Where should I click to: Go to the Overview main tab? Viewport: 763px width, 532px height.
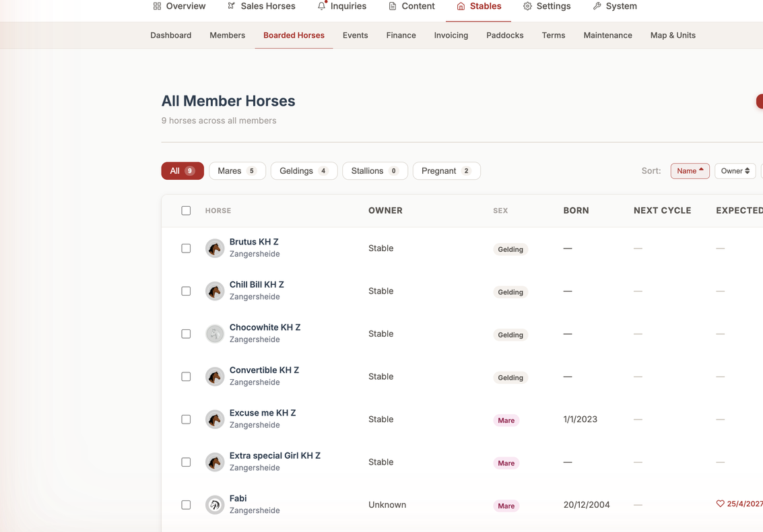point(180,6)
